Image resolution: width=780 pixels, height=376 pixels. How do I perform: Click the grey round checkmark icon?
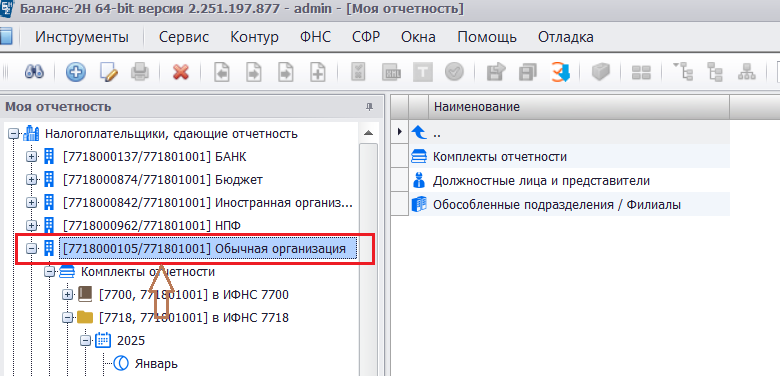coord(454,73)
